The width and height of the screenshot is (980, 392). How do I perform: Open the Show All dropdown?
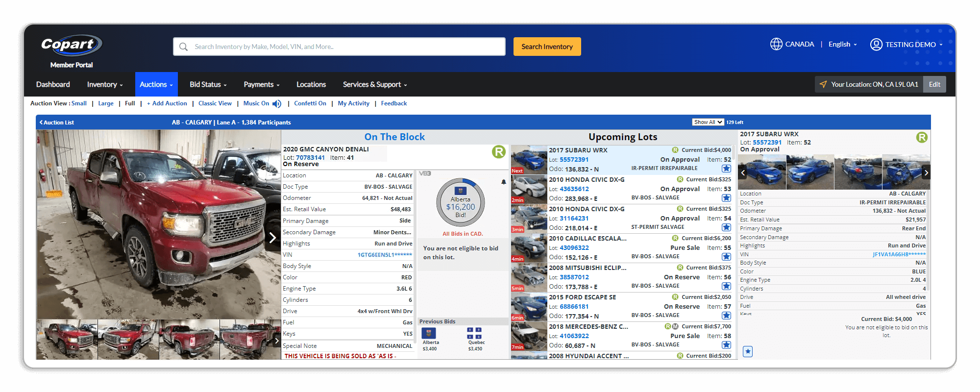point(708,122)
